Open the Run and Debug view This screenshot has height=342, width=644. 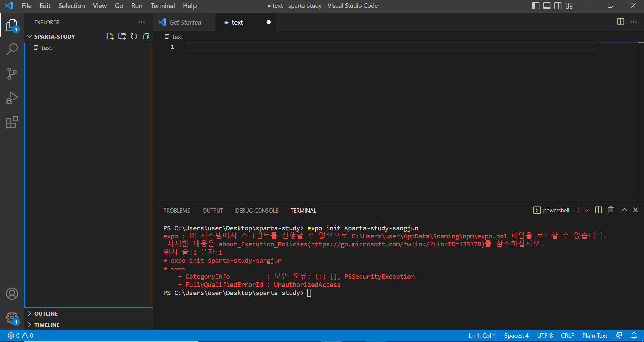12,98
